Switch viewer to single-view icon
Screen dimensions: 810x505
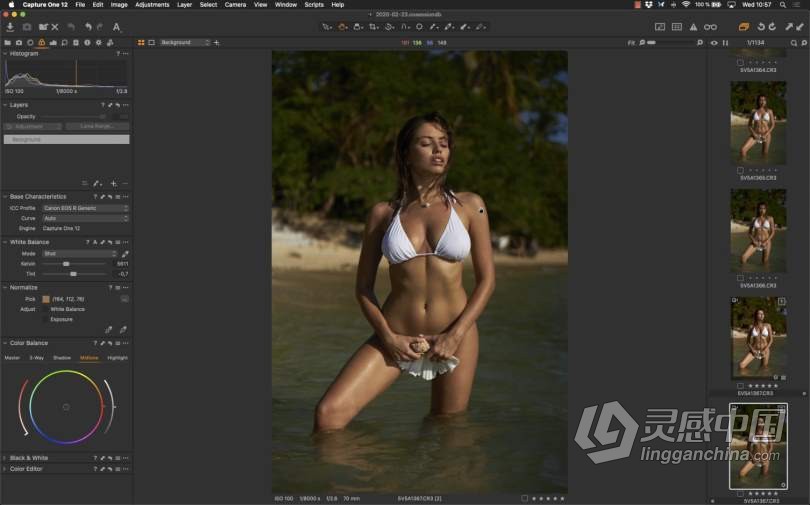[x=151, y=43]
